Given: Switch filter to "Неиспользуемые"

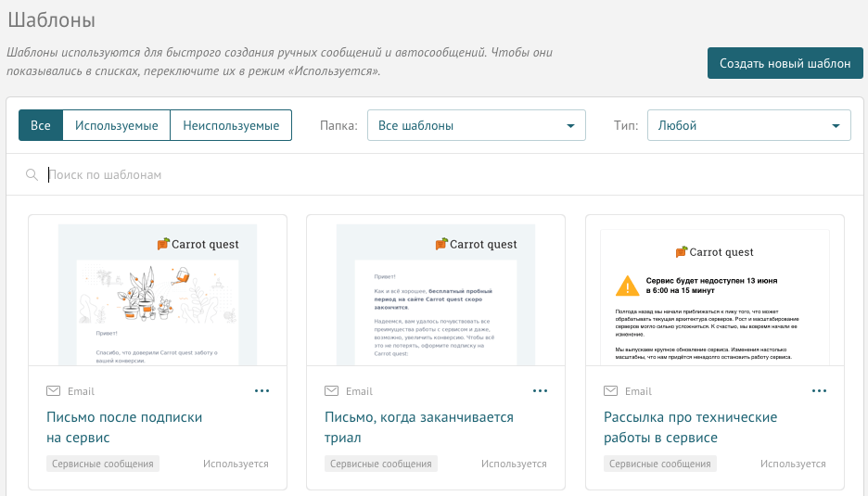Looking at the screenshot, I should tap(231, 125).
